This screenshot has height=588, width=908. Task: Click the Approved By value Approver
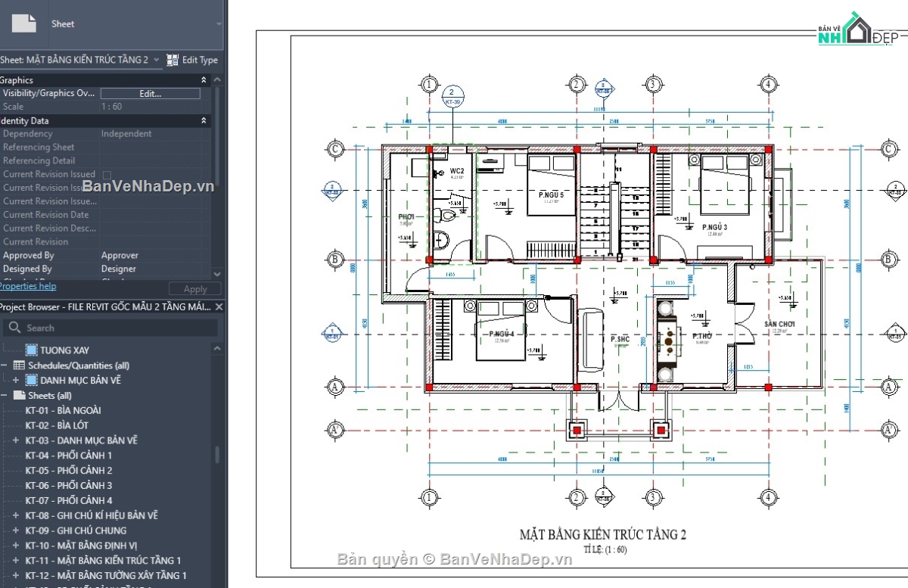tap(120, 256)
